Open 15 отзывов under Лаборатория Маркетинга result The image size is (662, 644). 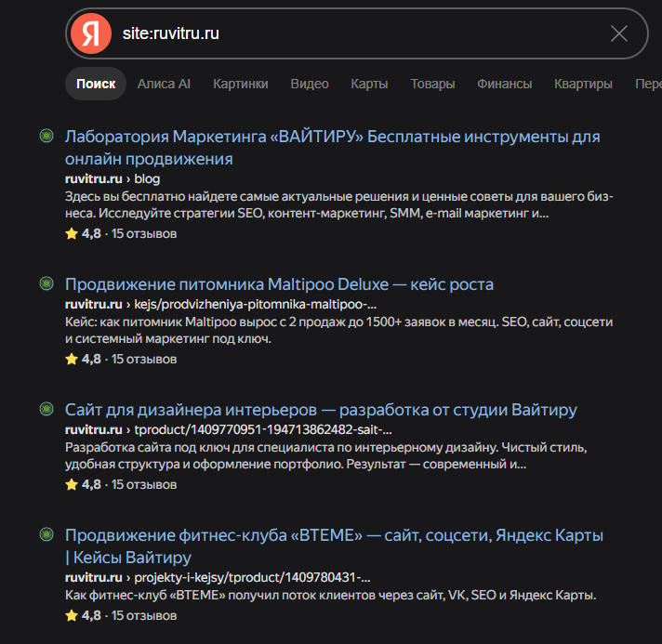(x=144, y=234)
